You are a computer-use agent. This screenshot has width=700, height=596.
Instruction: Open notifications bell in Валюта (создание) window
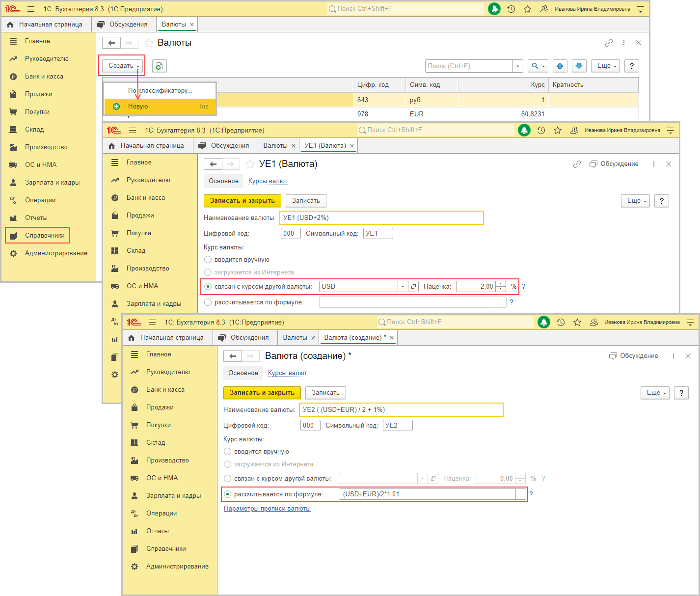[544, 322]
